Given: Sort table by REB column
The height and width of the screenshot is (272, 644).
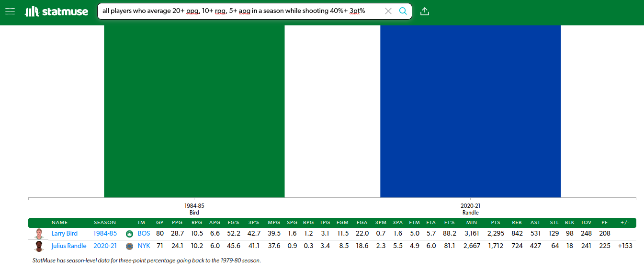Looking at the screenshot, I should 517,223.
